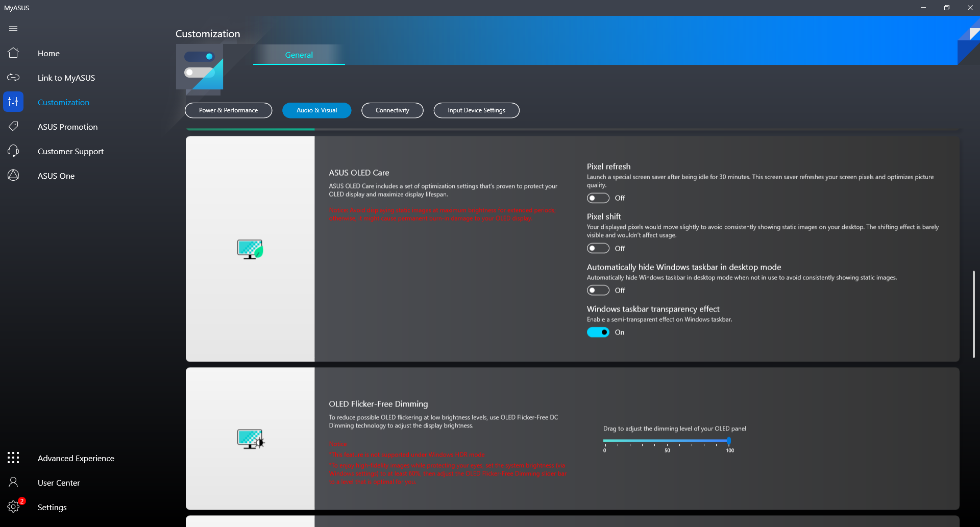Screen dimensions: 980x527
Task: Click the Home house icon
Action: tap(13, 53)
